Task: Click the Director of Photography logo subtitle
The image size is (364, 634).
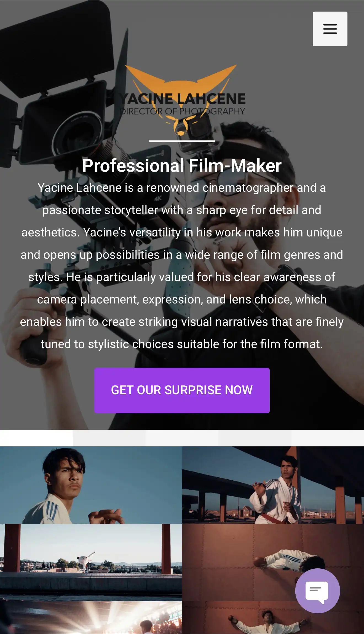Action: (x=182, y=111)
